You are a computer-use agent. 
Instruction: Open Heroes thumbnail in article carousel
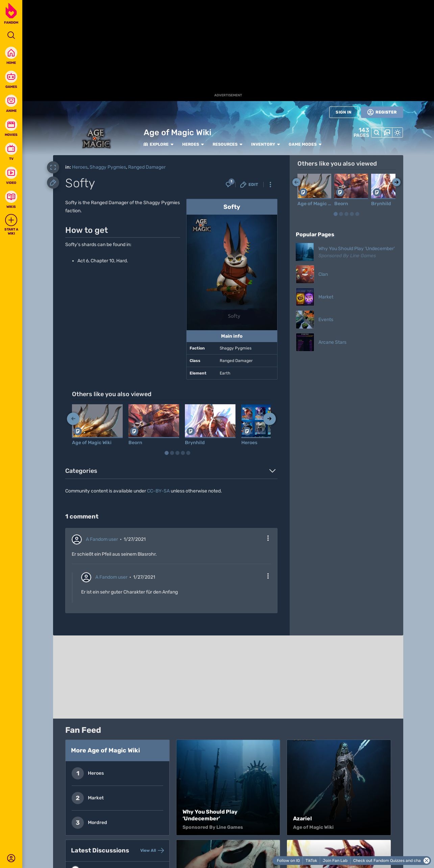pos(256,421)
